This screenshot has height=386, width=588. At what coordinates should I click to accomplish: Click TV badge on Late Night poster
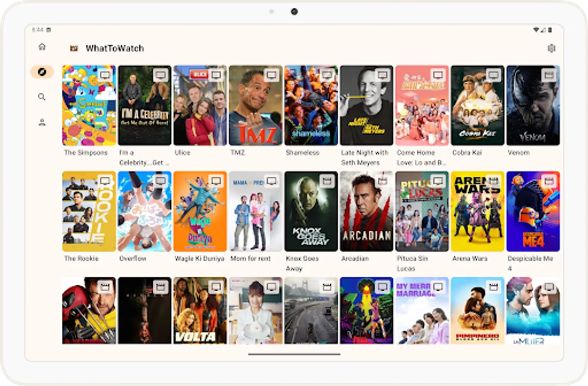tap(383, 75)
